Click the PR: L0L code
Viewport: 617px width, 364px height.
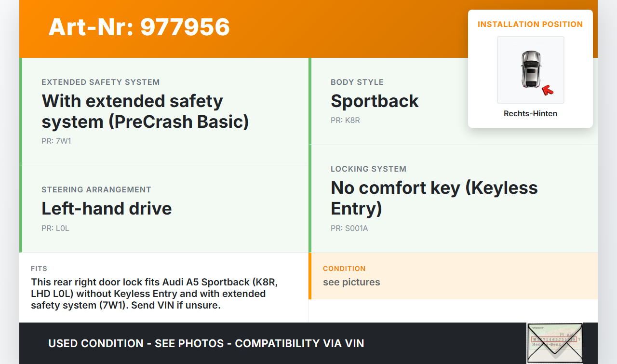click(55, 228)
